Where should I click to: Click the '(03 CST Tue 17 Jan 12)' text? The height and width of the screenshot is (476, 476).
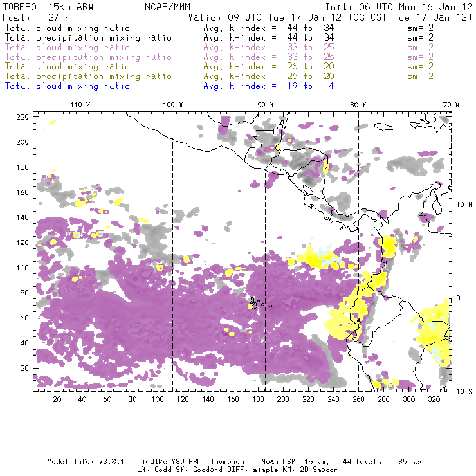pos(410,17)
